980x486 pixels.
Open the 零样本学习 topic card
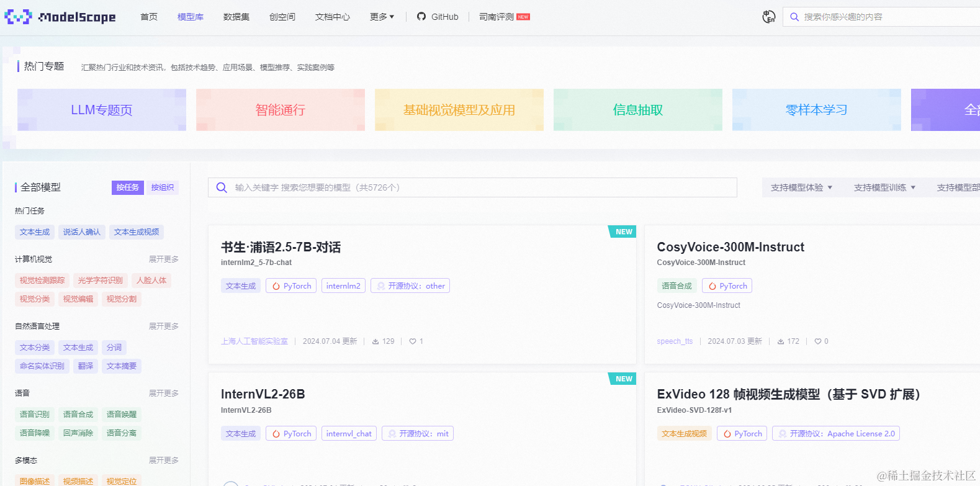pos(817,110)
